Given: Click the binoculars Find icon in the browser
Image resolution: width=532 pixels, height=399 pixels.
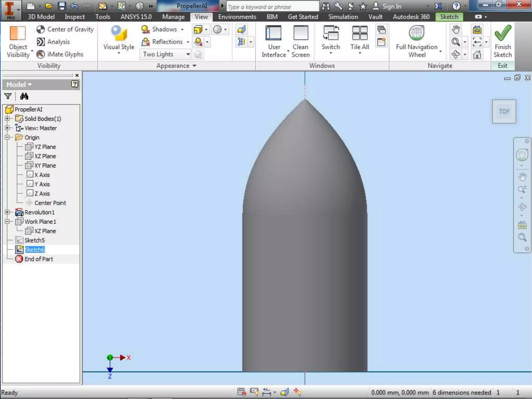Looking at the screenshot, I should click(24, 96).
